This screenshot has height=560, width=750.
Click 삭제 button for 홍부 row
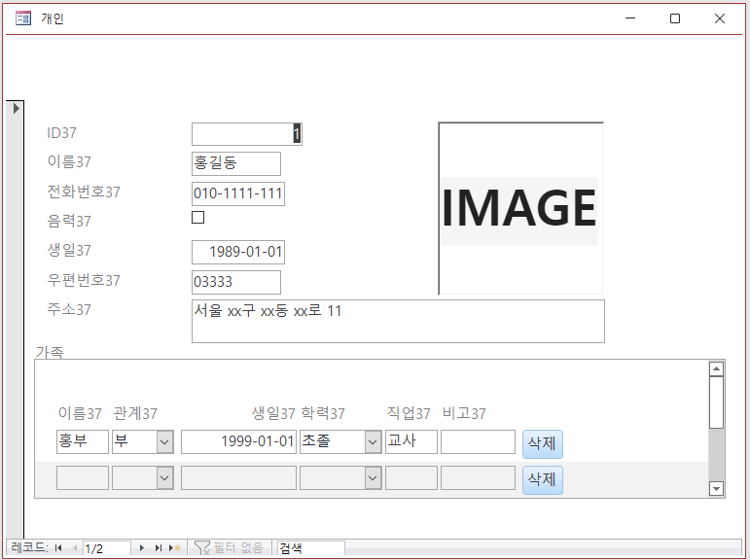coord(543,443)
